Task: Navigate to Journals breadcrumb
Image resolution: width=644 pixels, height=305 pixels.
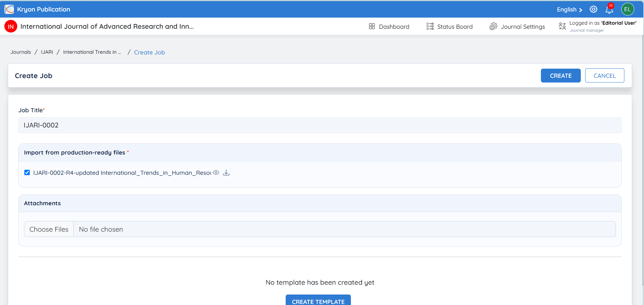Action: [21, 52]
